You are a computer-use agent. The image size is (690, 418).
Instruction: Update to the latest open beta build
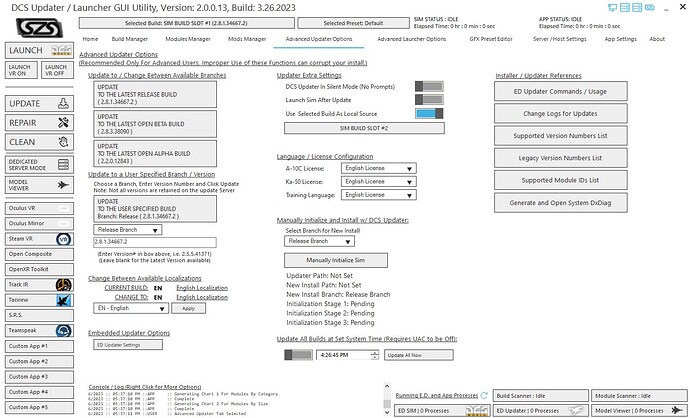[155, 124]
